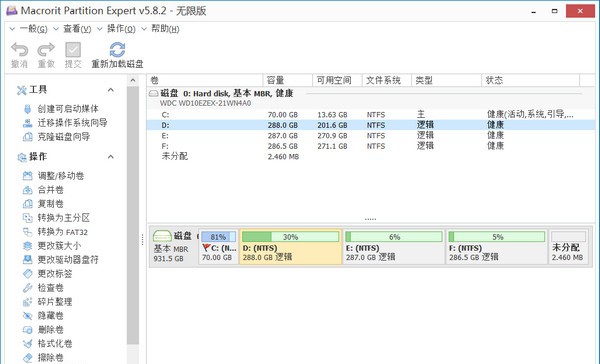Click the 转换为 FAT32 icon
Screen dimensions: 600x364
pyautogui.click(x=28, y=232)
